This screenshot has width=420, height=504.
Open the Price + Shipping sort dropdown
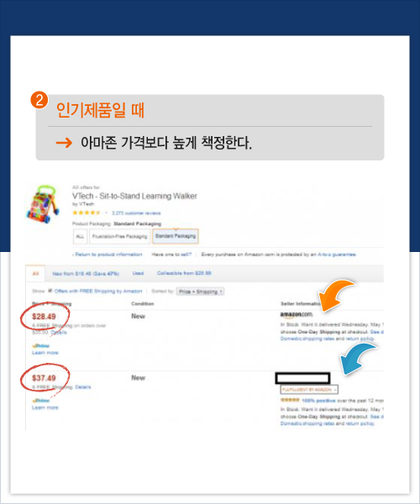(200, 291)
